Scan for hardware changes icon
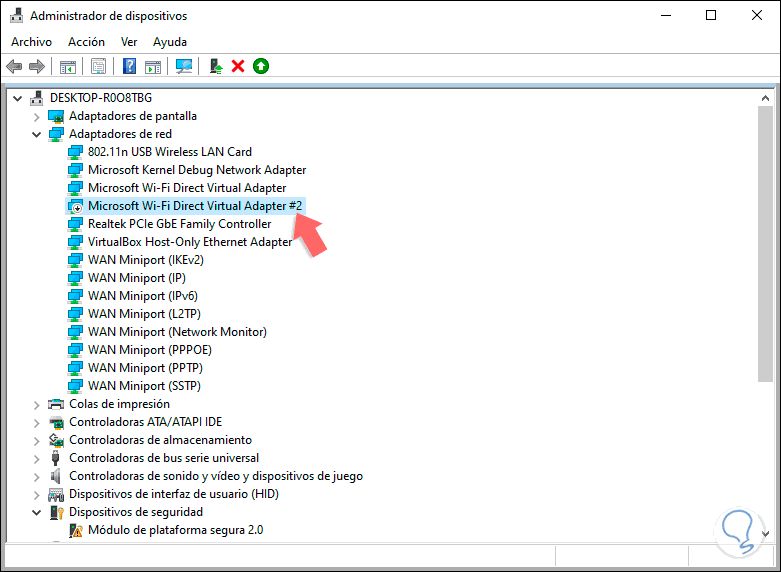This screenshot has width=781, height=572. coord(184,66)
